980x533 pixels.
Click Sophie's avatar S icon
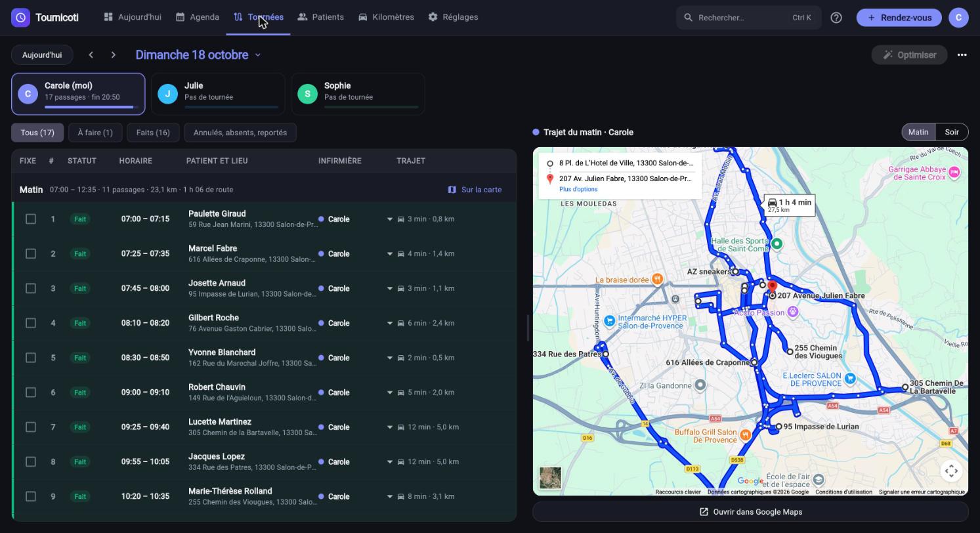click(307, 94)
